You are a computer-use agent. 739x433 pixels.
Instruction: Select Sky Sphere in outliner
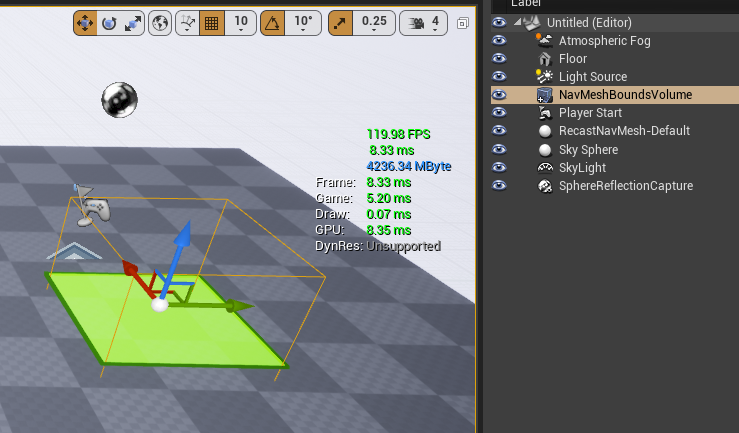pos(588,149)
